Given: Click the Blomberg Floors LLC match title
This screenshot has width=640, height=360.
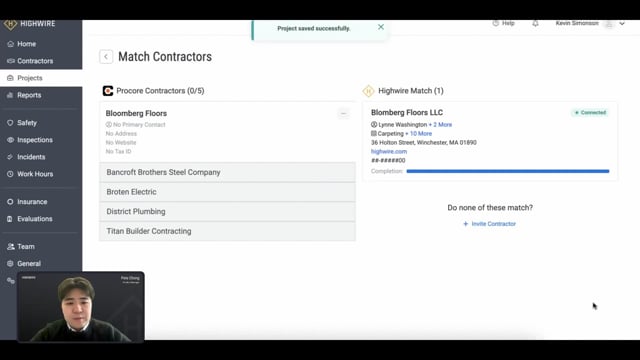Looking at the screenshot, I should click(x=407, y=113).
